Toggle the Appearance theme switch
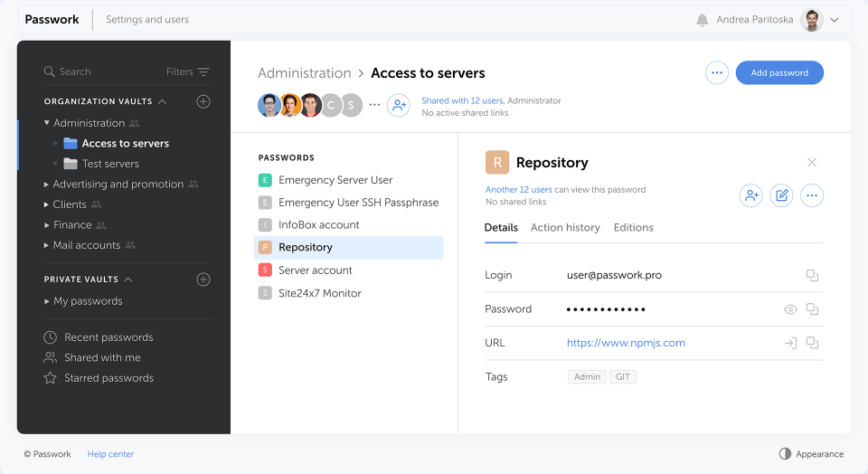868x474 pixels. click(x=785, y=454)
